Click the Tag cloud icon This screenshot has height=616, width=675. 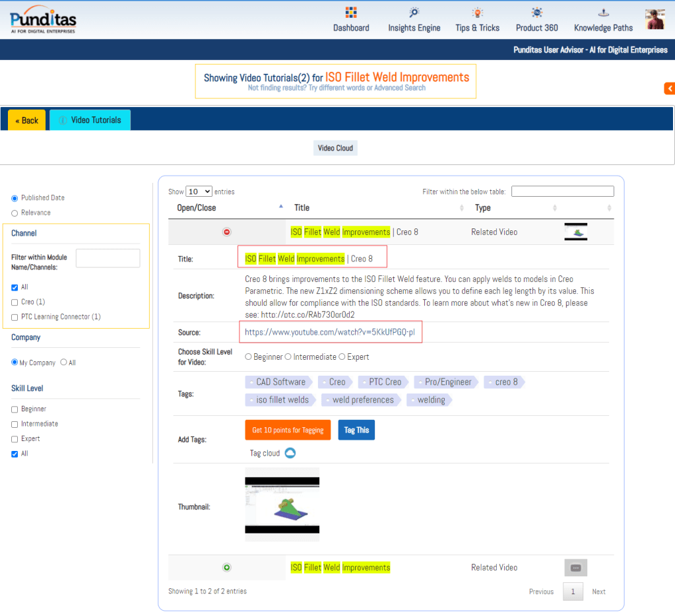pos(290,453)
